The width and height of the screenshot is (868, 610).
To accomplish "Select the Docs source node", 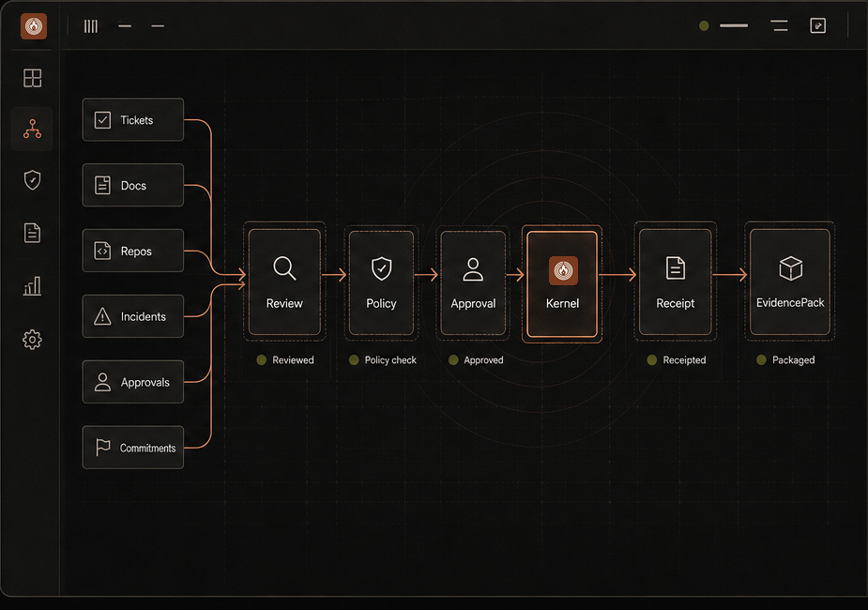I will [133, 185].
